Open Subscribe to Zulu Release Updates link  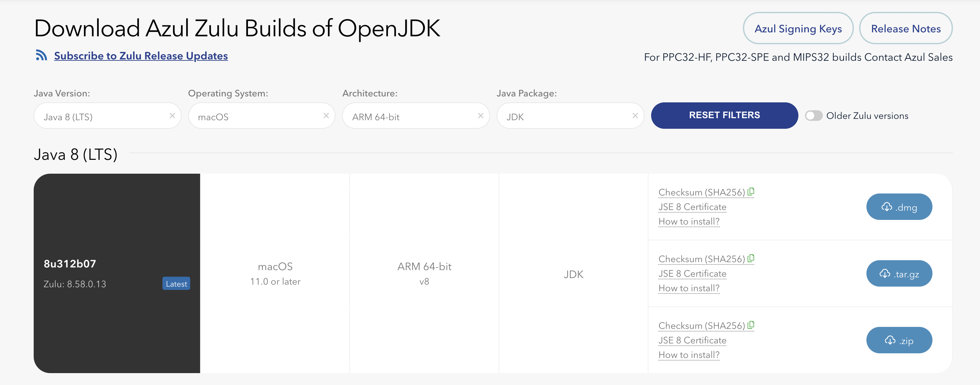click(x=141, y=55)
